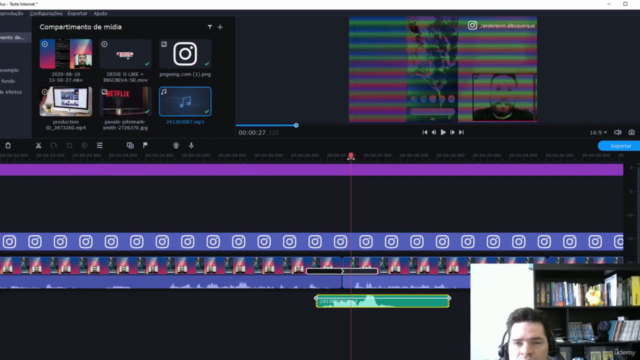Open clip properties sliders icon

(x=100, y=145)
